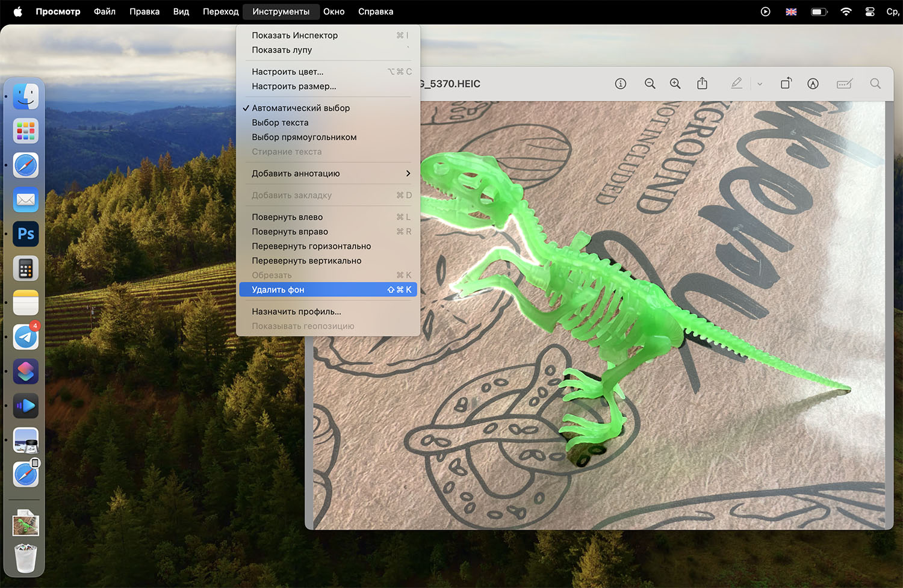Image resolution: width=903 pixels, height=588 pixels.
Task: Click the form filling toolbar icon
Action: coord(844,84)
